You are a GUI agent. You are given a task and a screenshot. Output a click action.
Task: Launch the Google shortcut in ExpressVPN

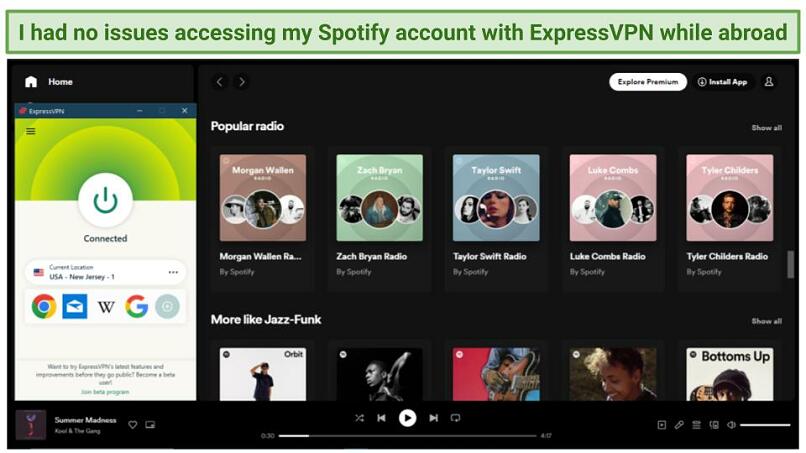pos(137,306)
